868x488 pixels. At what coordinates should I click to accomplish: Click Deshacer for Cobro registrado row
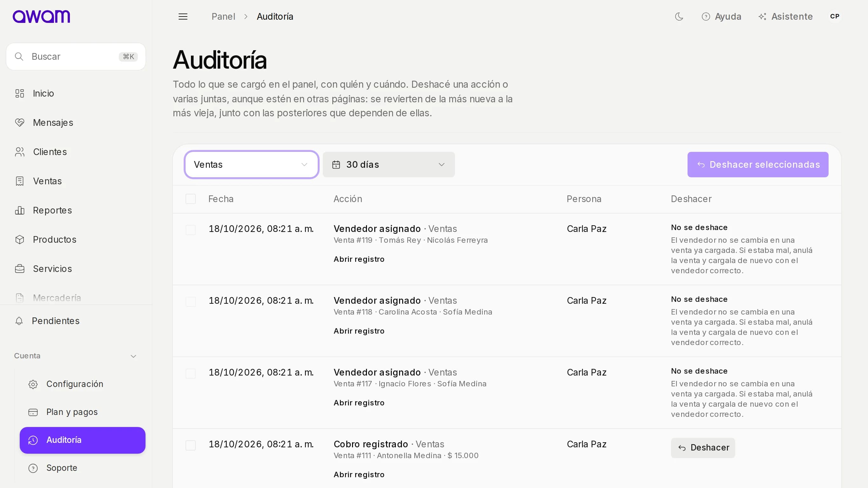(x=703, y=448)
